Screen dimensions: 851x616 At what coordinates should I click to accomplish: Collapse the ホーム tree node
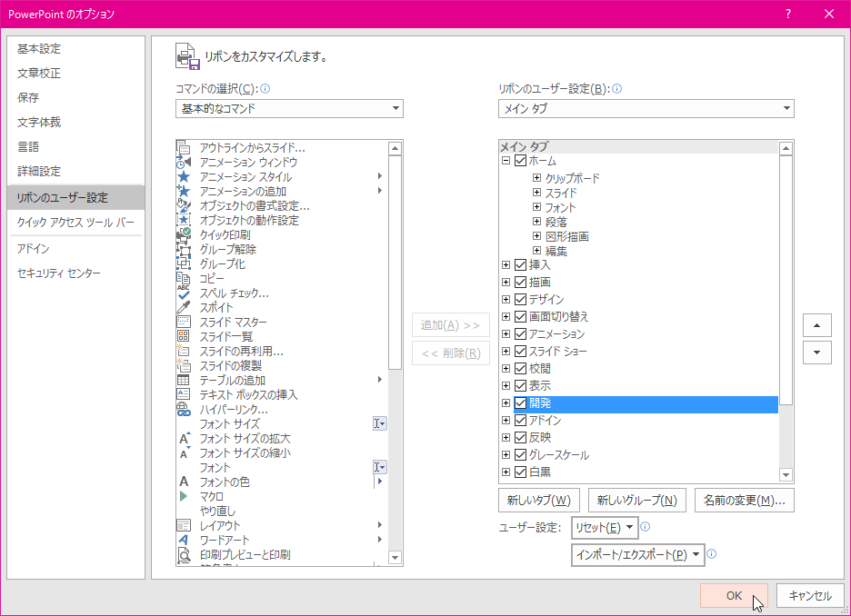point(506,161)
